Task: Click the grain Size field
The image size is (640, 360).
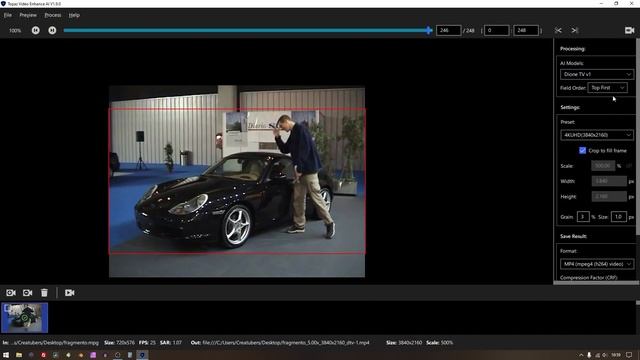Action: tap(619, 217)
